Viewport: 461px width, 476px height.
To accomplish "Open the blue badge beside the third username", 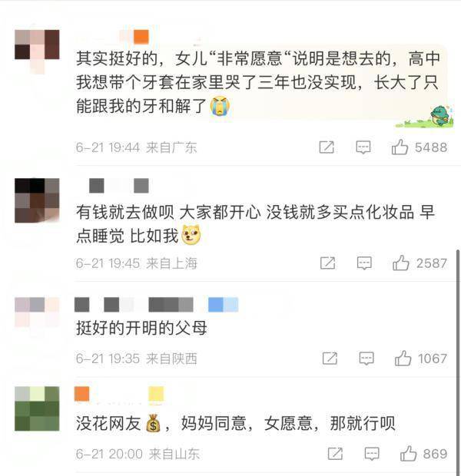I will (x=223, y=305).
